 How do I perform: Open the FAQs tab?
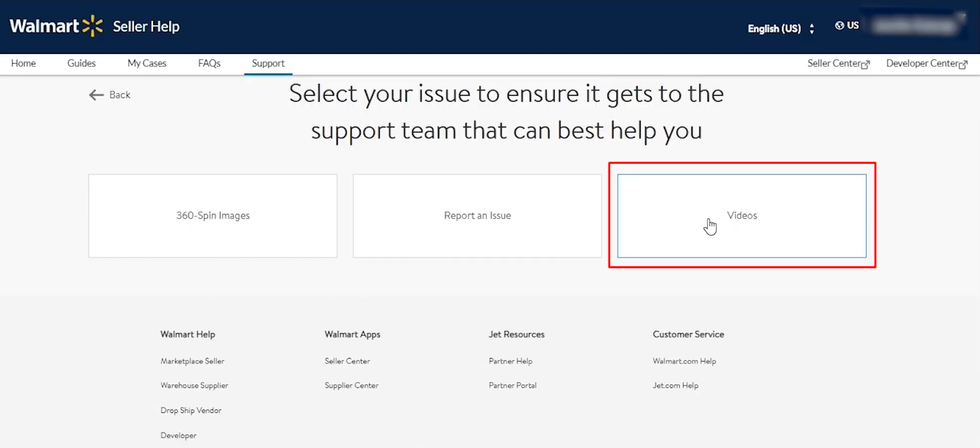click(x=209, y=63)
